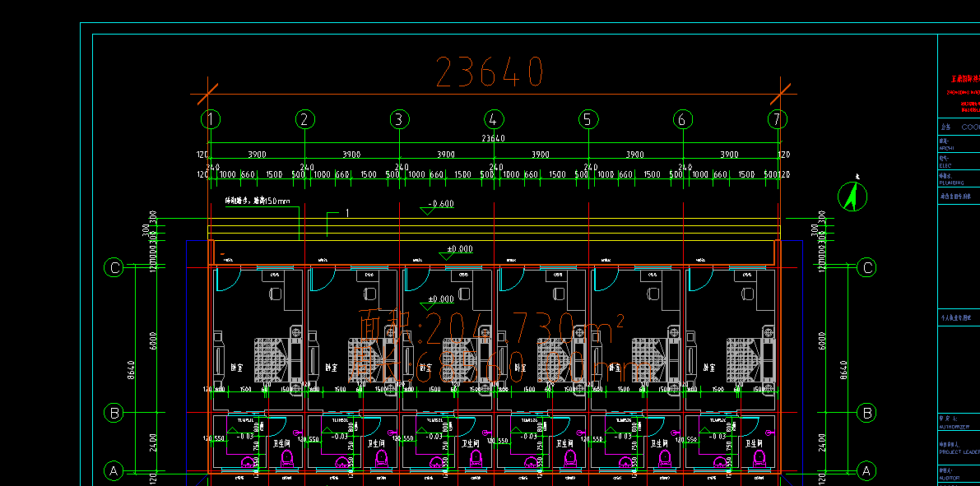Select the right-side 2400 vertical dimension
This screenshot has height=486, width=980.
[822, 443]
